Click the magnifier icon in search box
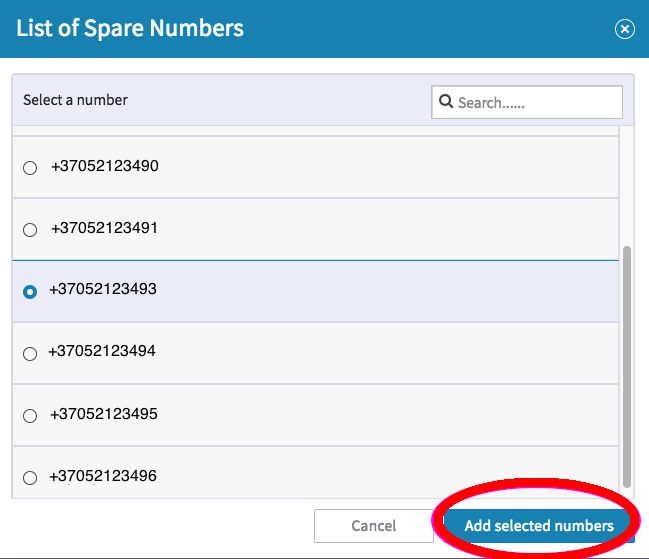Viewport: 649px width, 559px height. click(446, 102)
